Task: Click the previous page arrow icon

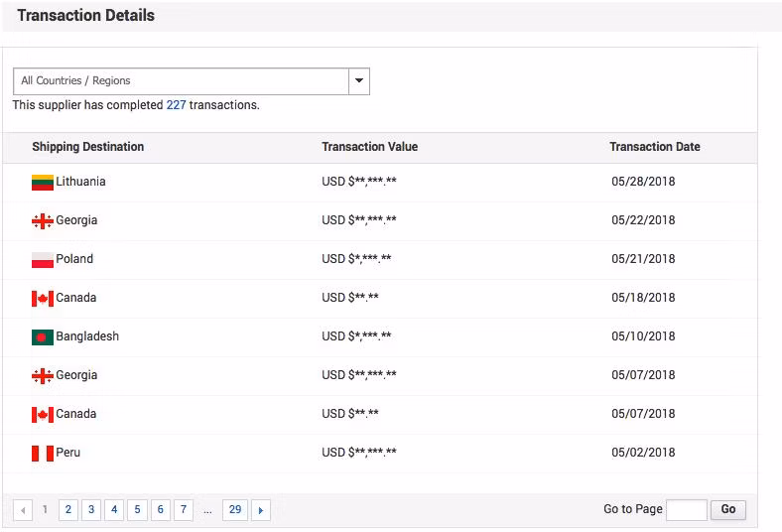Action: [x=23, y=510]
